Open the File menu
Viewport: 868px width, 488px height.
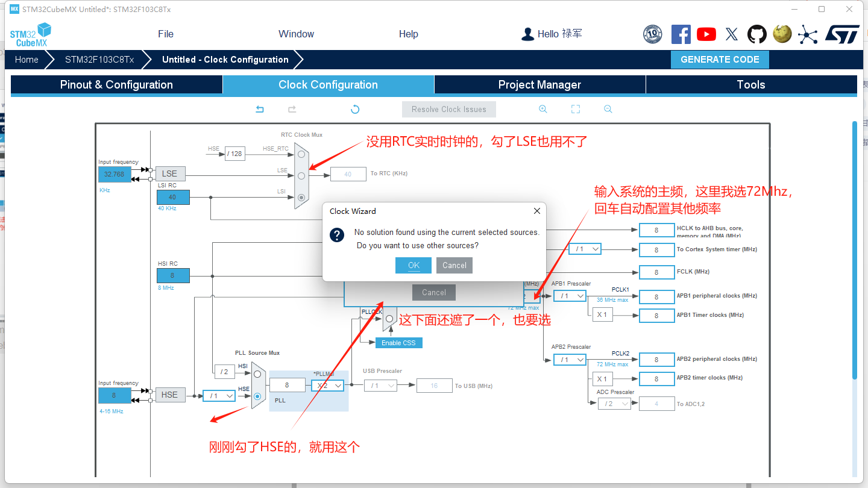pos(166,34)
